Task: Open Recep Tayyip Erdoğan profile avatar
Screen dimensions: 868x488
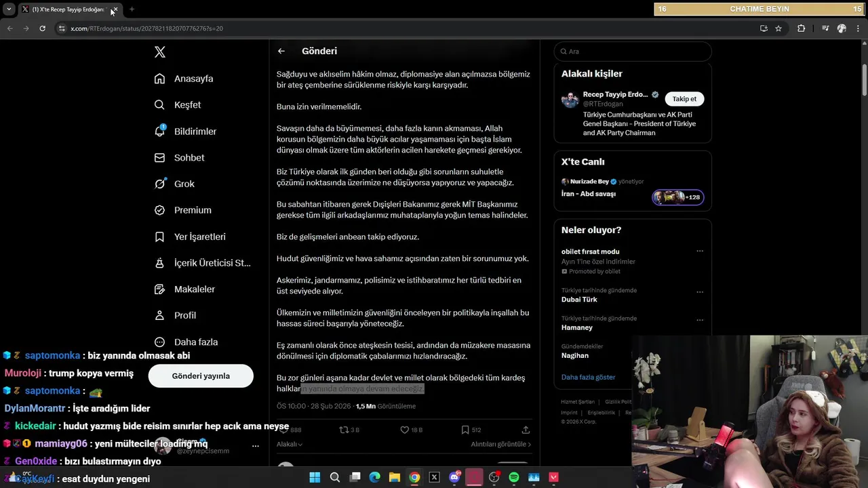Action: point(570,100)
